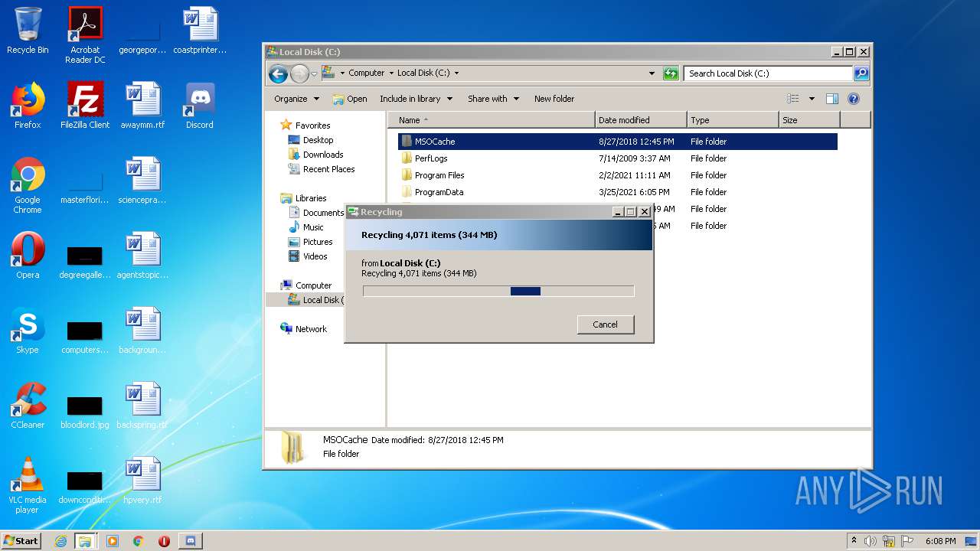The width and height of the screenshot is (980, 551).
Task: Select Music under Libraries
Action: point(306,227)
